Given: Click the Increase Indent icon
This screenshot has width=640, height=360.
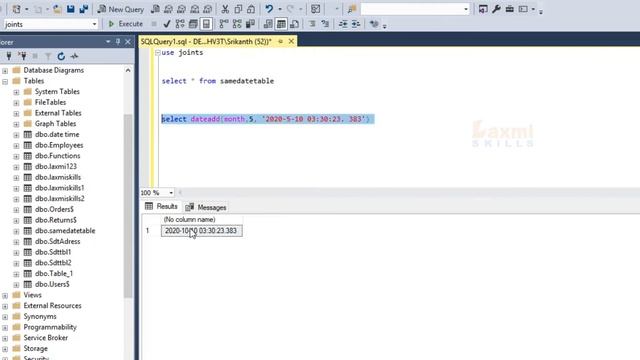Looking at the screenshot, I should coord(356,24).
